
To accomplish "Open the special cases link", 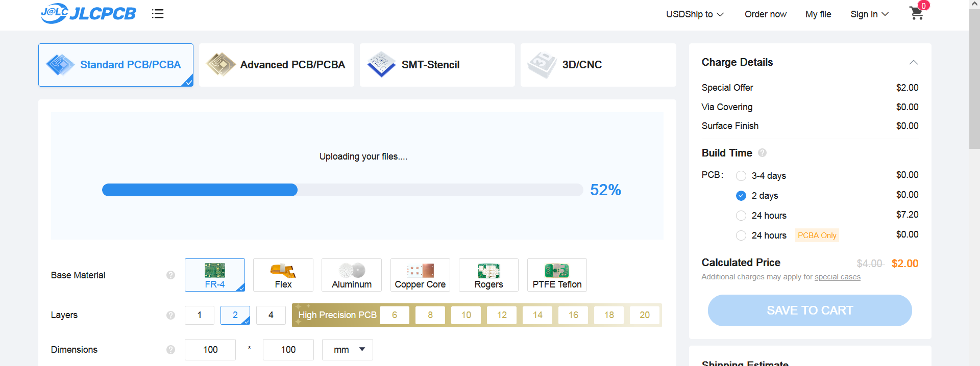I will pos(837,277).
